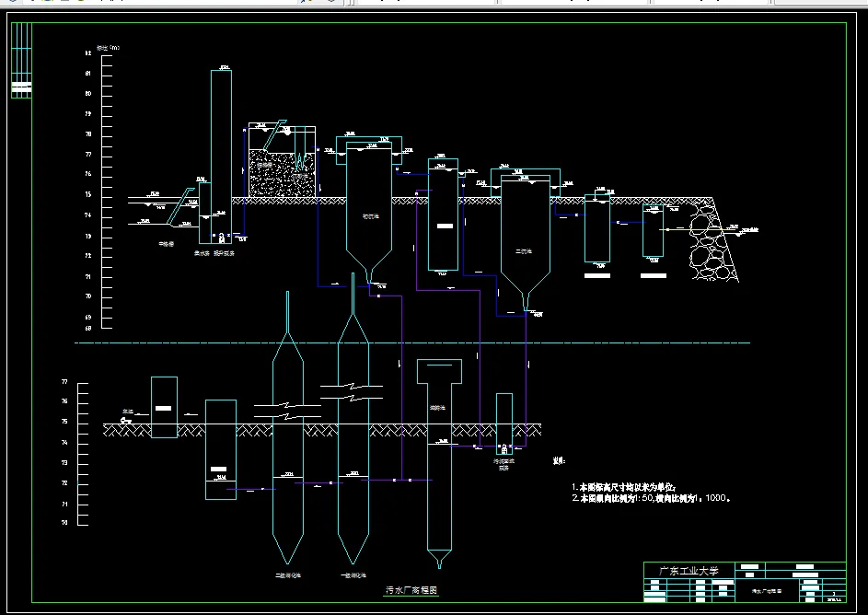Click the '二沉池' label inside the tank
The height and width of the screenshot is (615, 868).
(523, 251)
